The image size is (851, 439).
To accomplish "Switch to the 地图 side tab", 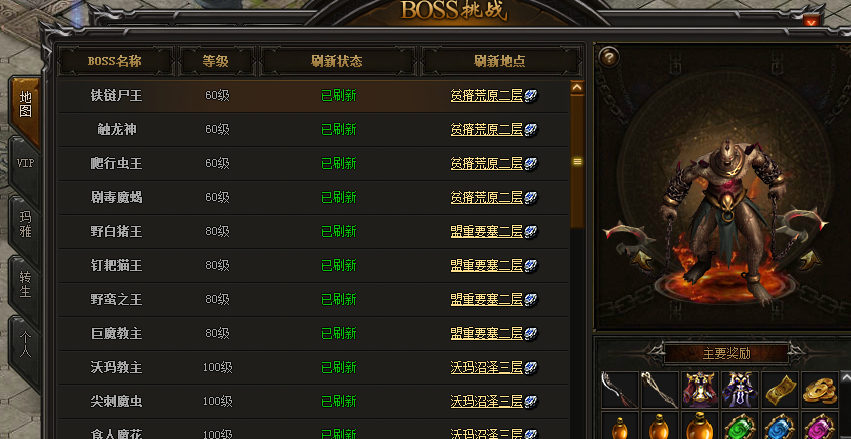I will 26,105.
